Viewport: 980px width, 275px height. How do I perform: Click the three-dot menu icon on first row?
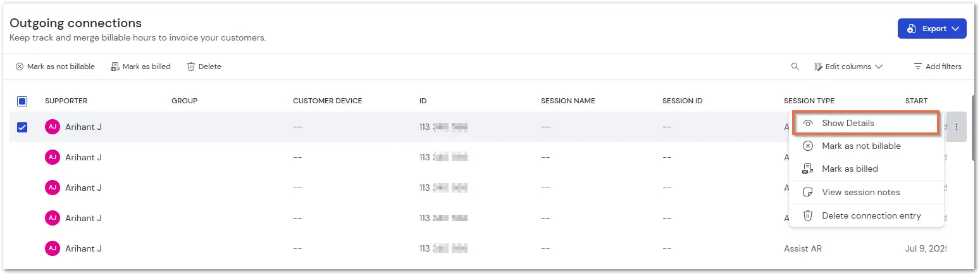coord(956,127)
